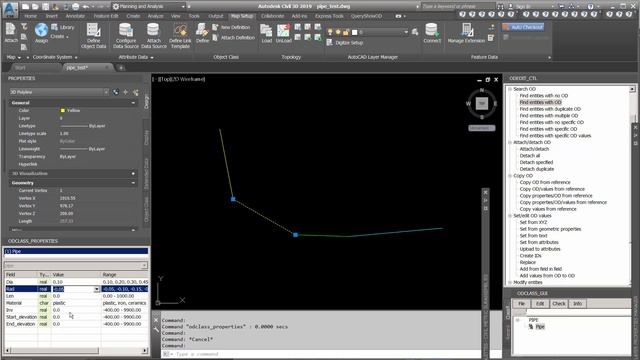Click the Auto Checkout button

(523, 27)
